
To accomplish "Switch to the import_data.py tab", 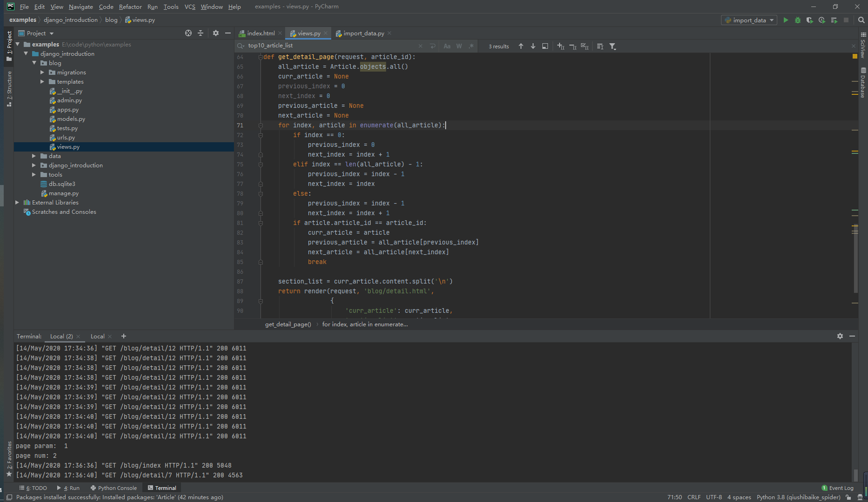I will tap(363, 33).
